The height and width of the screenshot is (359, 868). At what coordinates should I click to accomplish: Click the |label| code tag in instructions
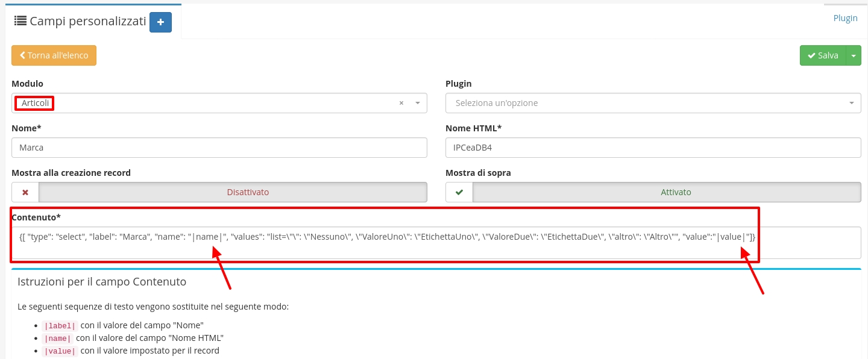pyautogui.click(x=60, y=326)
